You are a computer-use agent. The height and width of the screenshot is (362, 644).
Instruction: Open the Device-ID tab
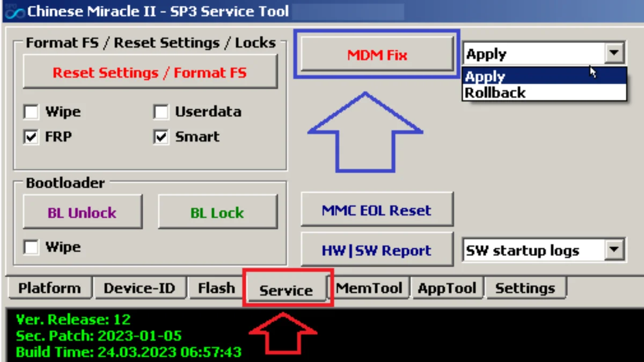click(140, 288)
